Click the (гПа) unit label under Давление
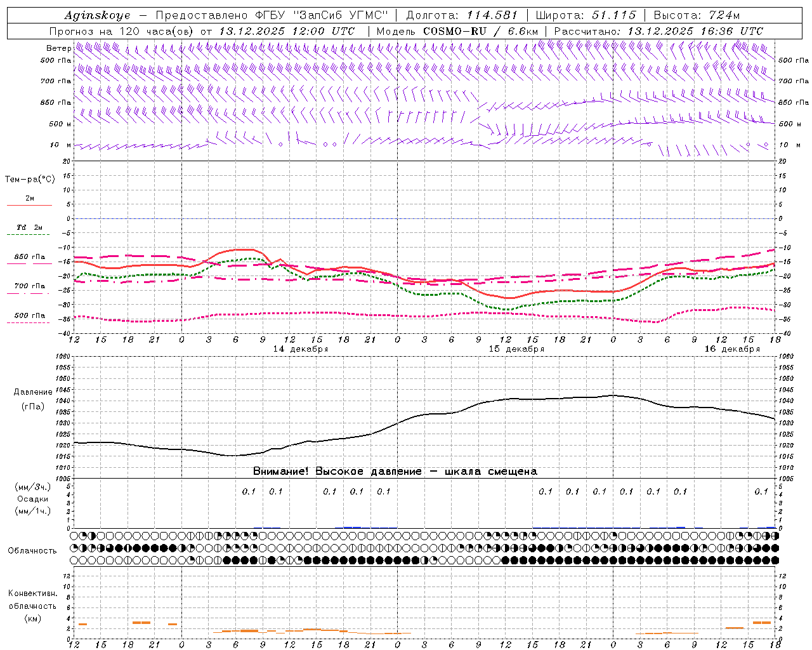 (x=33, y=407)
